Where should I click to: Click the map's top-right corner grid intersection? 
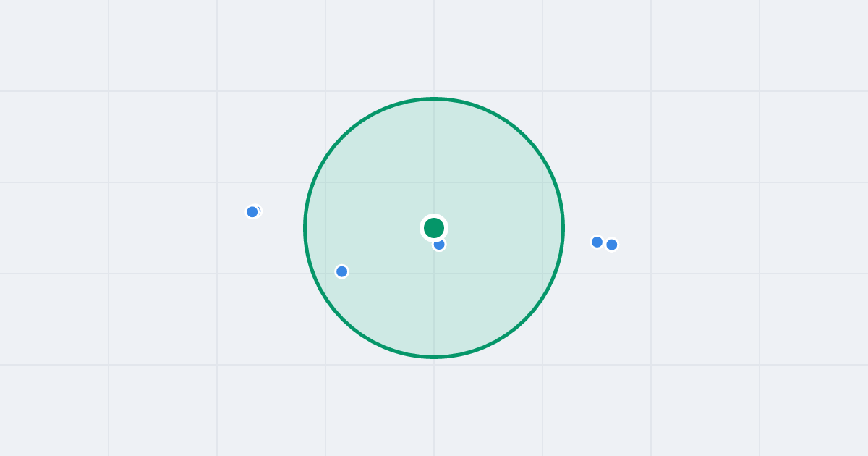(759, 91)
